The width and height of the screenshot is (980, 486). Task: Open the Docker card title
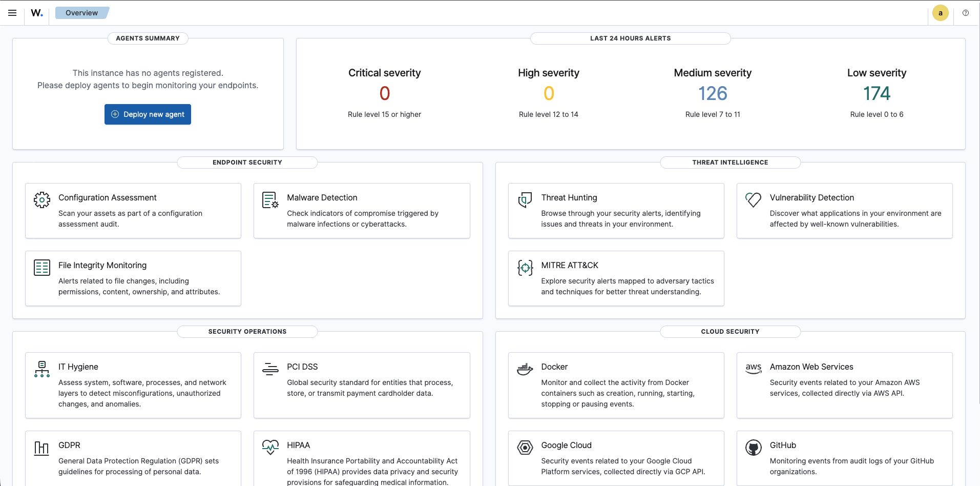[554, 367]
